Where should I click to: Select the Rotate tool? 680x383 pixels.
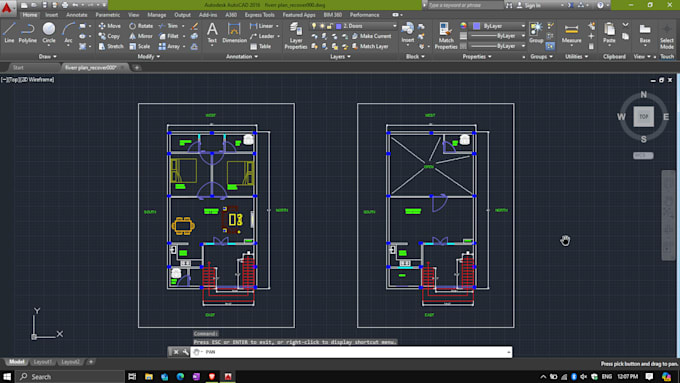[141, 26]
